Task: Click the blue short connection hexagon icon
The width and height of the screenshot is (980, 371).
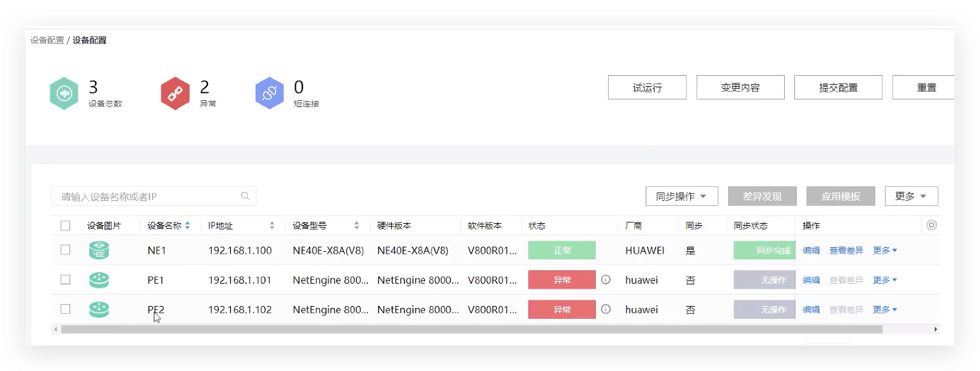Action: click(x=269, y=94)
